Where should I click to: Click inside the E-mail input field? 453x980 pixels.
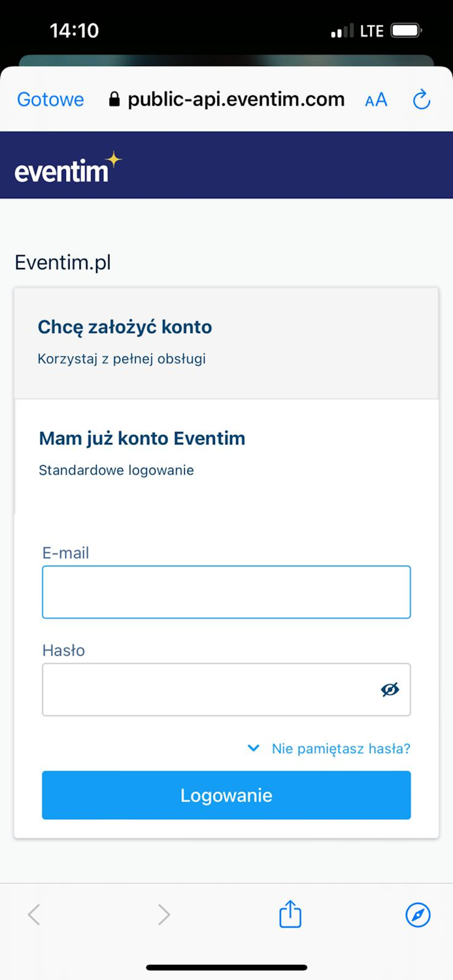(x=226, y=591)
